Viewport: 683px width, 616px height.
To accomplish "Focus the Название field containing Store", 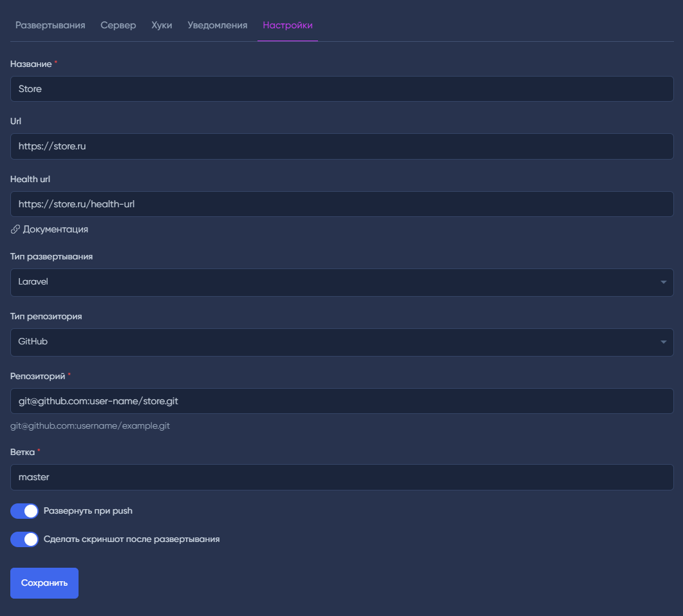I will (x=342, y=89).
